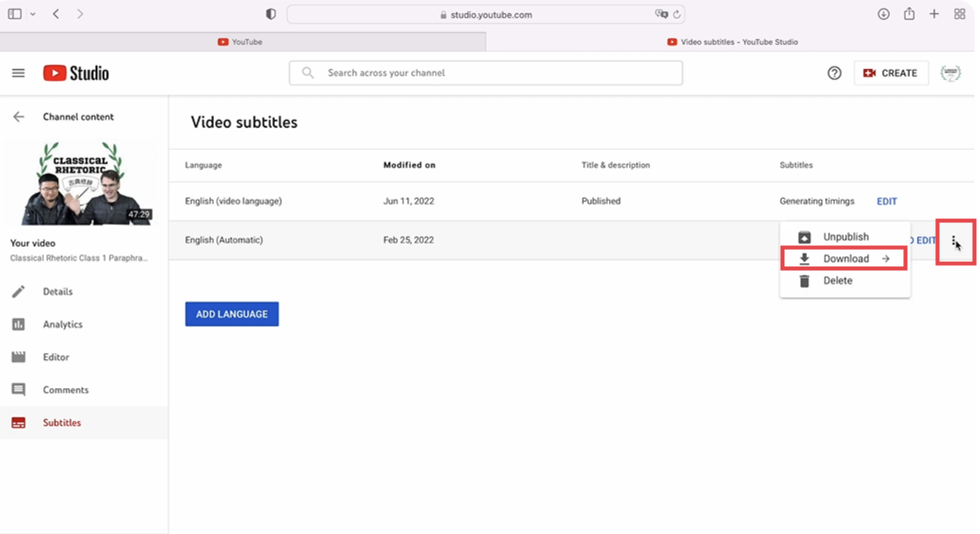Click the video title Classical Rhetoric Class 1
Viewport: 980px width, 534px height.
point(79,259)
